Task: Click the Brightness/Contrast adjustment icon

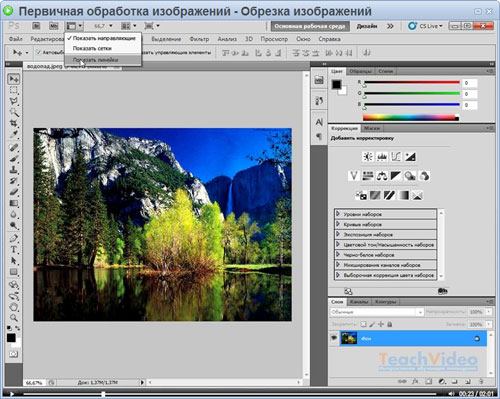Action: tap(367, 156)
